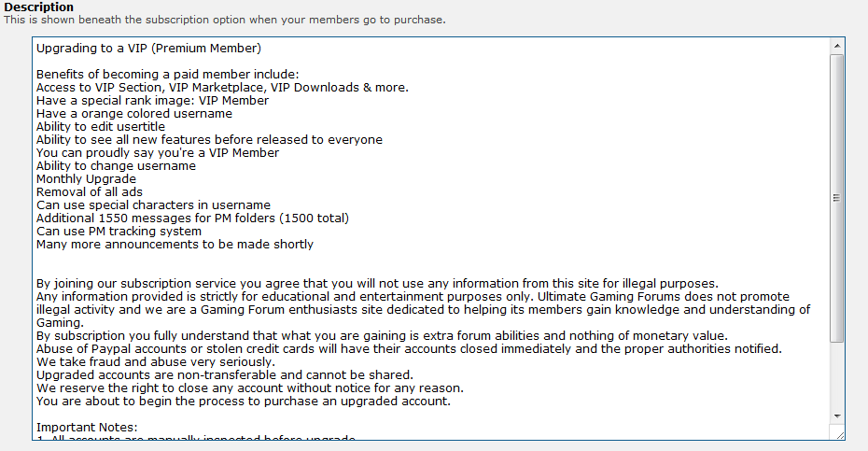Click the 'Upgraded accounts are non-transferable' line

click(x=224, y=375)
